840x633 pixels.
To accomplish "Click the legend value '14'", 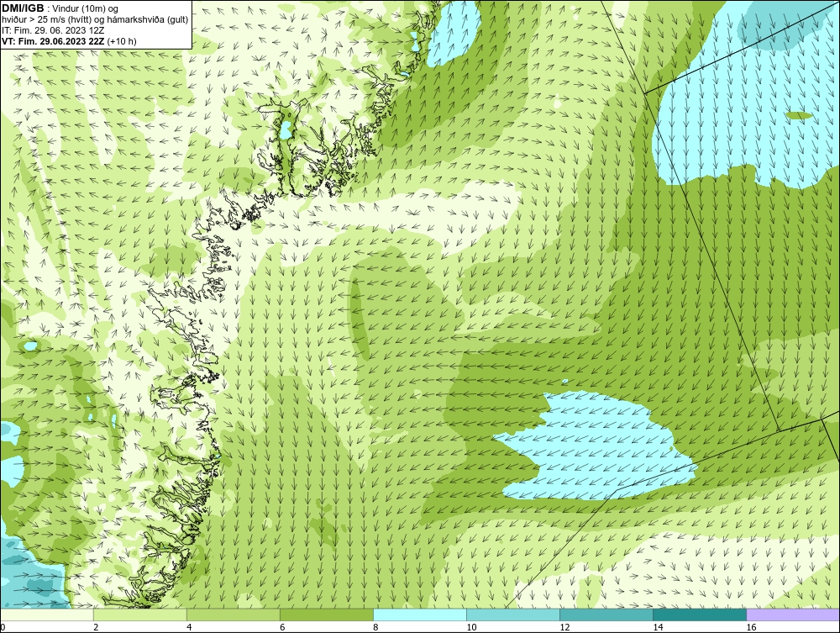I will [658, 627].
